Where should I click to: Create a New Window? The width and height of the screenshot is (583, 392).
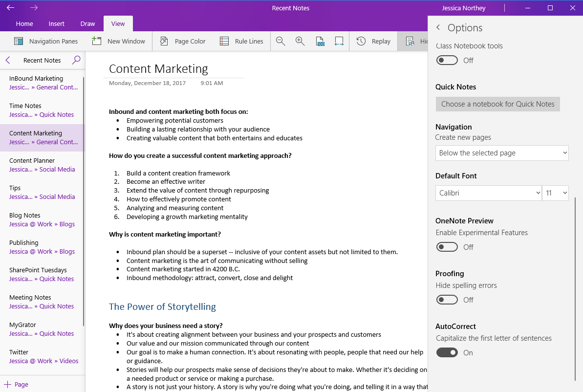(119, 41)
